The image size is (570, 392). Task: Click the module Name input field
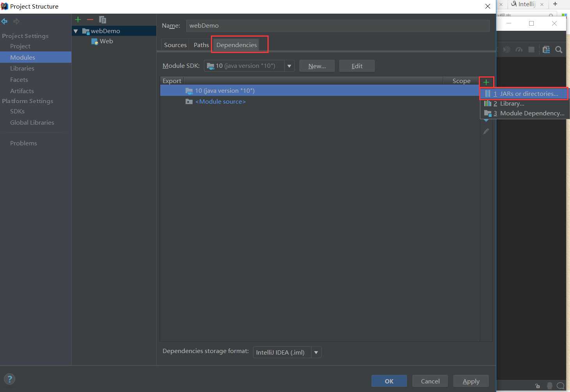(x=338, y=25)
